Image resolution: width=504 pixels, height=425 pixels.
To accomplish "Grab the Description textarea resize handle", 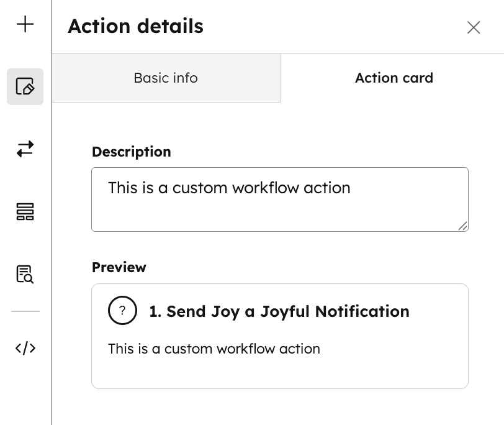I will [462, 226].
